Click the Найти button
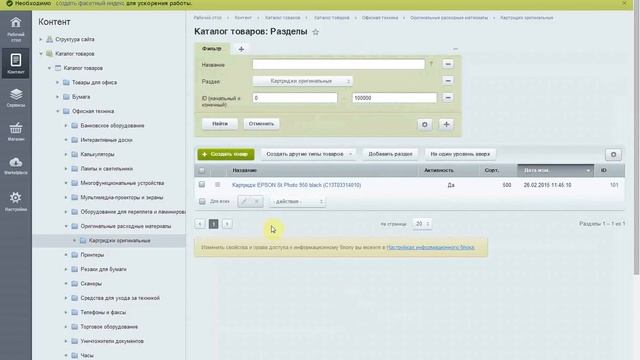Image resolution: width=640 pixels, height=360 pixels. (220, 124)
